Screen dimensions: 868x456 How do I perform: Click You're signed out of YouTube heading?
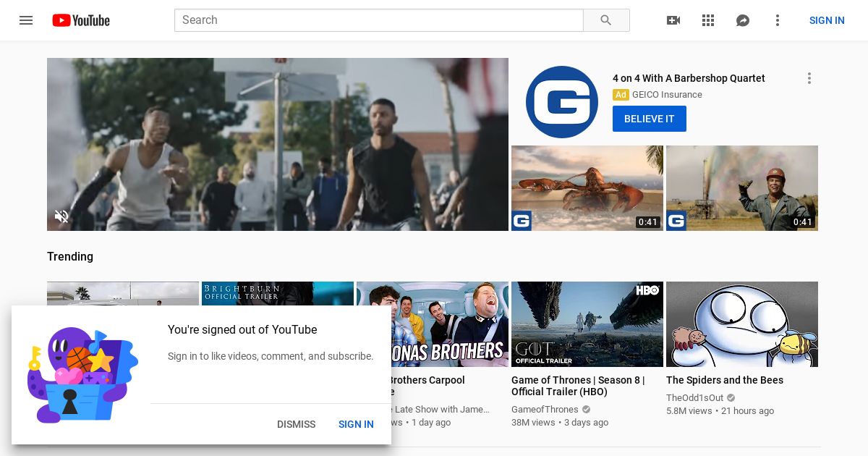click(242, 330)
